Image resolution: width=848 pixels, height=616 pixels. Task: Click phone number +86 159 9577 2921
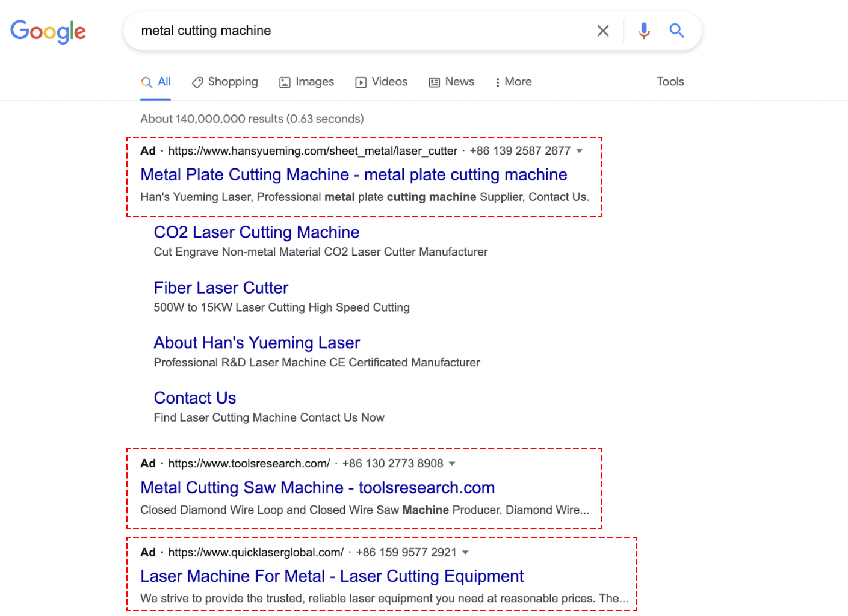point(406,553)
